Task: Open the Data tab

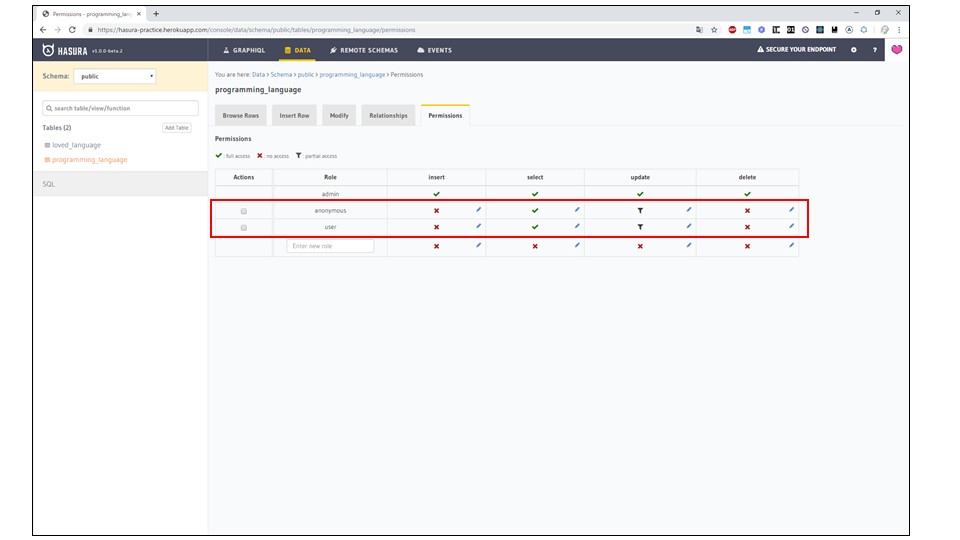Action: (298, 50)
